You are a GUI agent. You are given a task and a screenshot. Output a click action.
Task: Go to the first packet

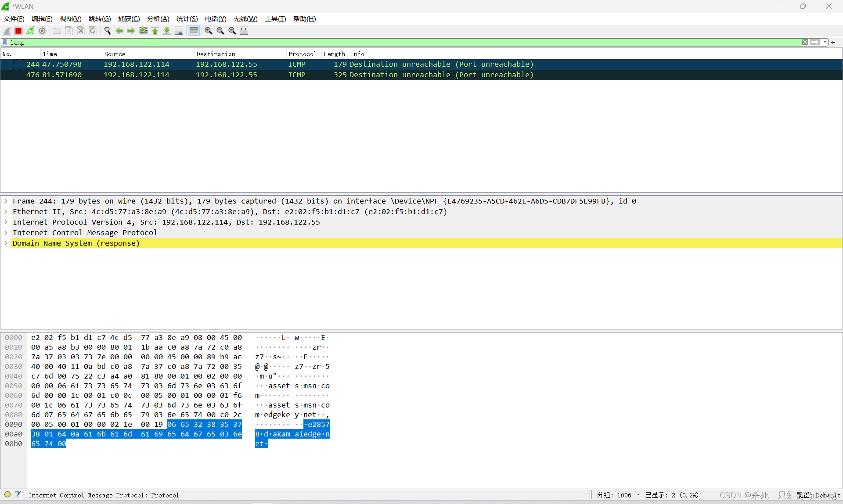[155, 31]
